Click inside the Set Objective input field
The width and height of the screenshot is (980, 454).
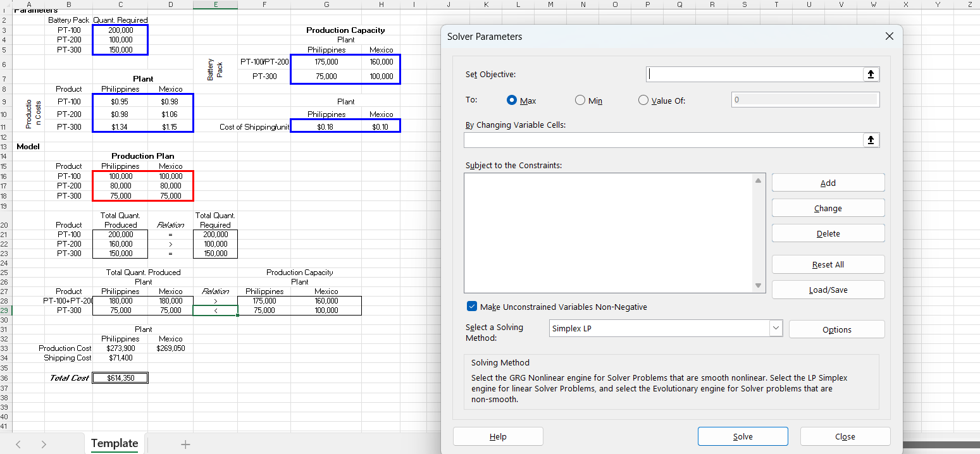click(x=755, y=75)
